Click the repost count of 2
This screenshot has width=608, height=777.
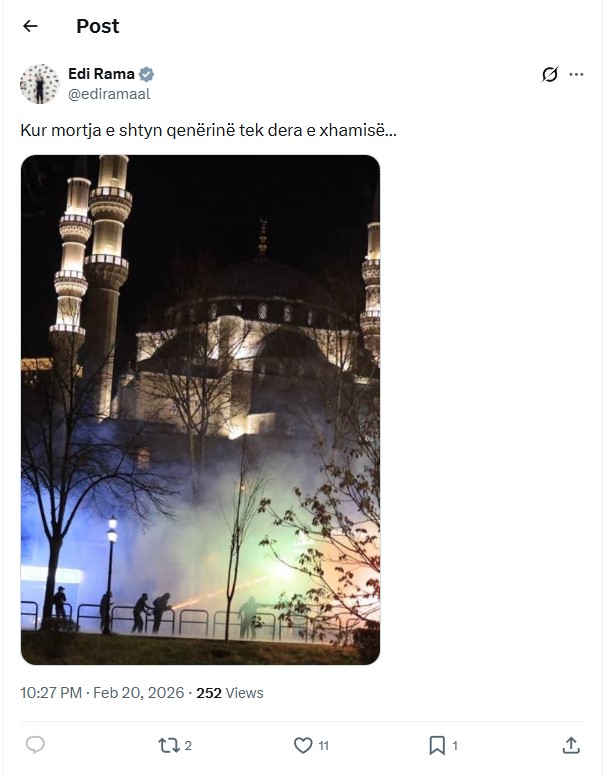pyautogui.click(x=188, y=745)
